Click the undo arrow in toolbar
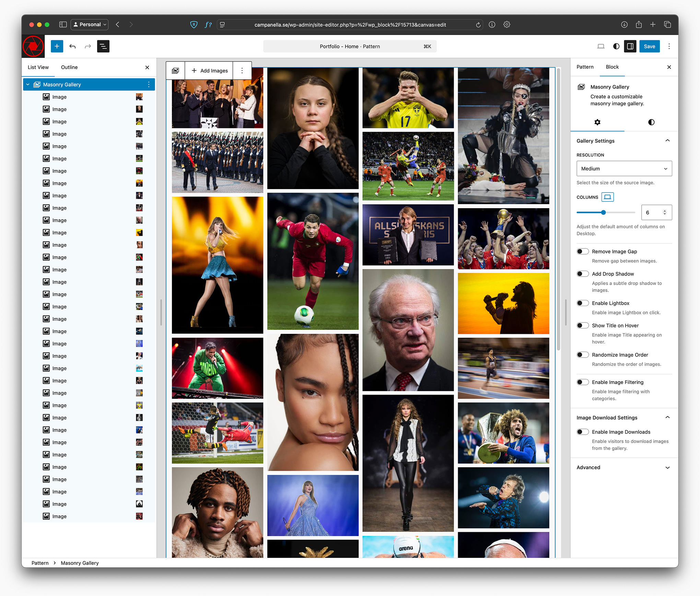This screenshot has height=596, width=700. click(72, 46)
